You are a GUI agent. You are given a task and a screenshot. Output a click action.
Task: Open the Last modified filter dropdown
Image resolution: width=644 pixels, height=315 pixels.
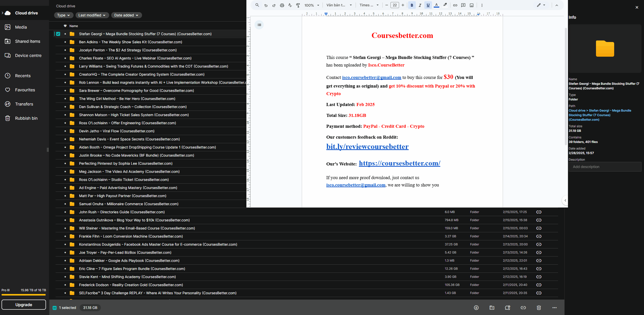coord(92,15)
